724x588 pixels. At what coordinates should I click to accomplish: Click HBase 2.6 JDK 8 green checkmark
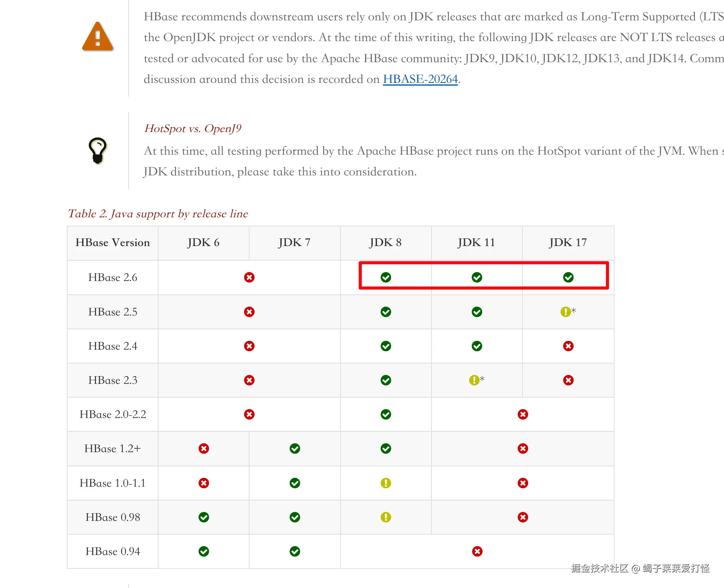click(x=386, y=277)
